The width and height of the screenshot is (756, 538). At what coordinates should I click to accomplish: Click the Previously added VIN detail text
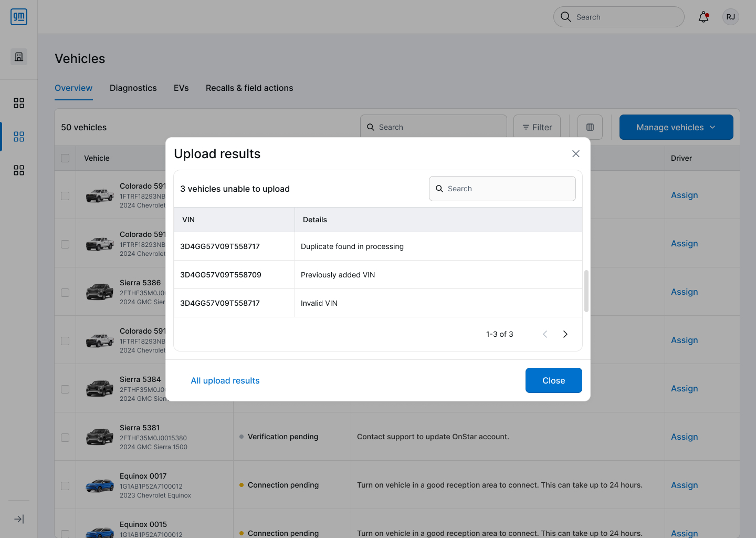click(338, 275)
